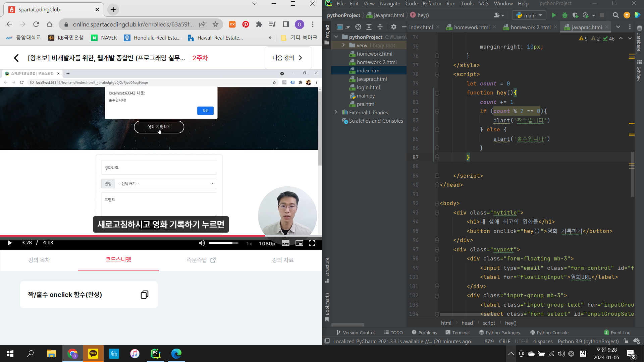The image size is (644, 362).
Task: Reload the SpartaCodingClub page
Action: [x=36, y=24]
